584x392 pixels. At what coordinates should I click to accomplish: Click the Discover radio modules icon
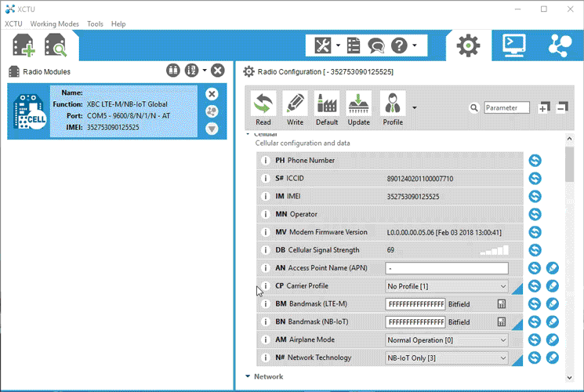(x=55, y=45)
